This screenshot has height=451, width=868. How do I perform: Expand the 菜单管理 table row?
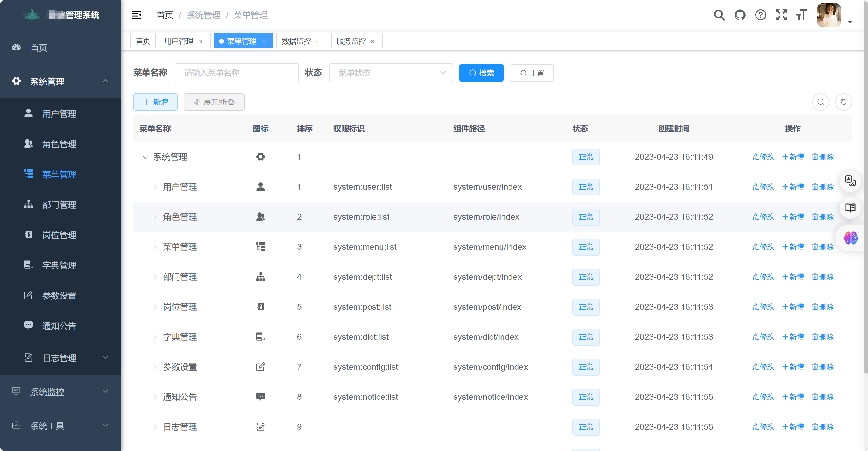[155, 247]
